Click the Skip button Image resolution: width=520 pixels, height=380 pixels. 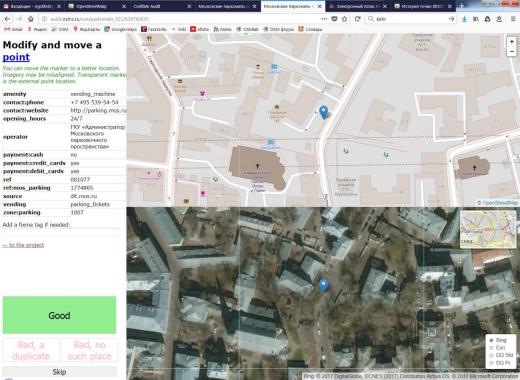(59, 372)
